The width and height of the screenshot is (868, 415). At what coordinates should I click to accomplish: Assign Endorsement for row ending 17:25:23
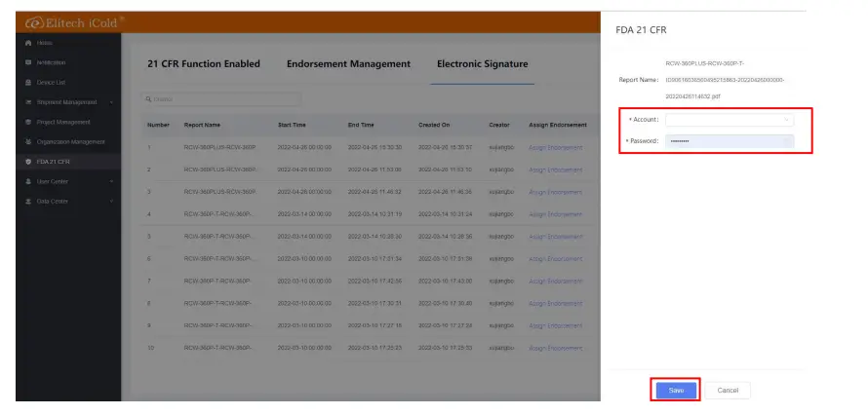[x=555, y=348]
